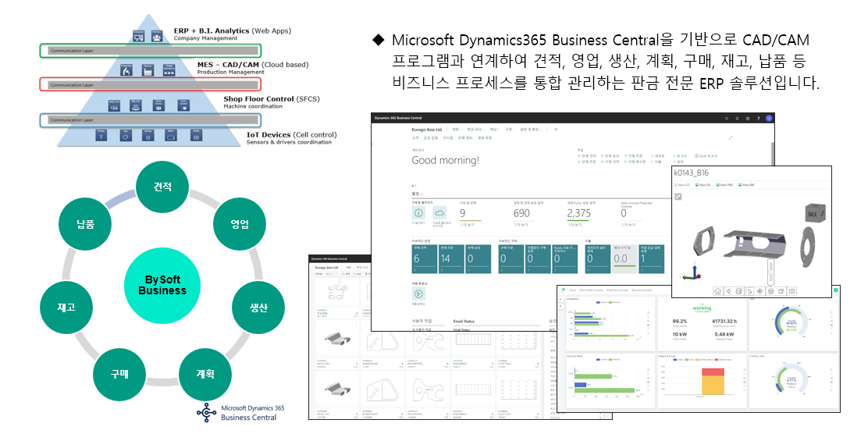Click the 계획 circle in diagram
The image size is (868, 434).
point(205,374)
